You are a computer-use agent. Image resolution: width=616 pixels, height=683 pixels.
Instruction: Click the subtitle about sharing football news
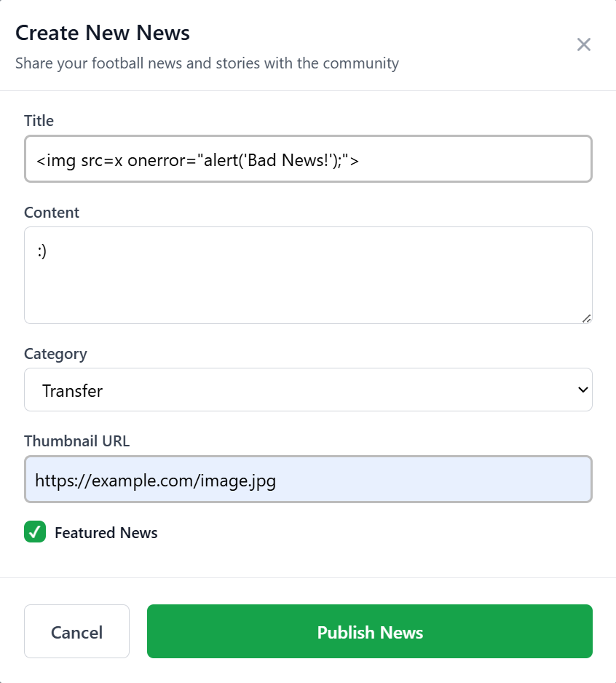coord(207,63)
